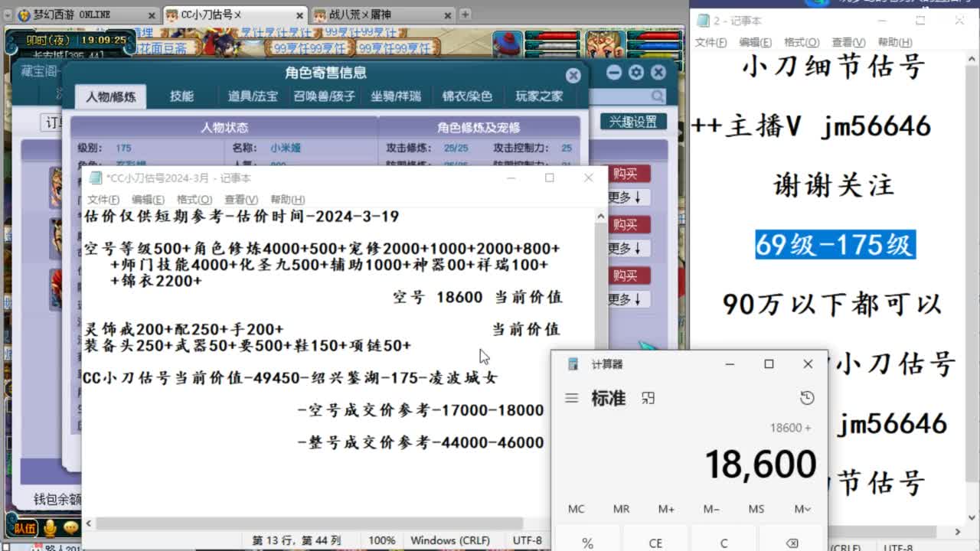Switch to the 人物/修炼 tab
The height and width of the screenshot is (551, 980).
(110, 96)
